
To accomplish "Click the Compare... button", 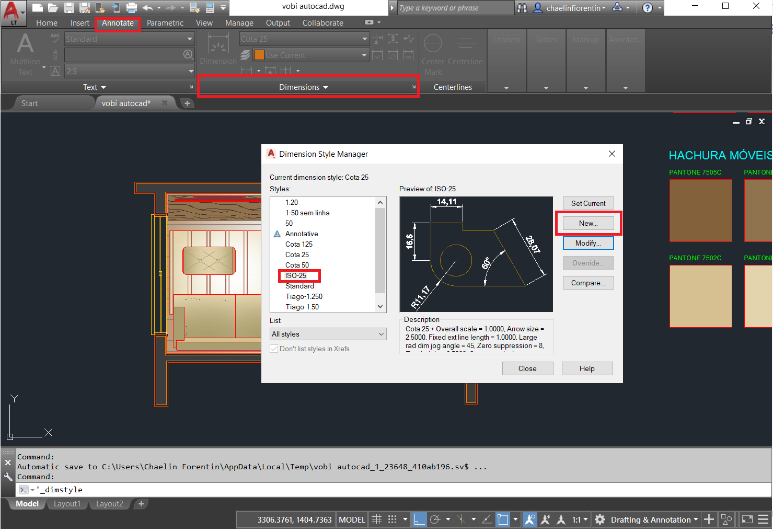I will (x=589, y=283).
